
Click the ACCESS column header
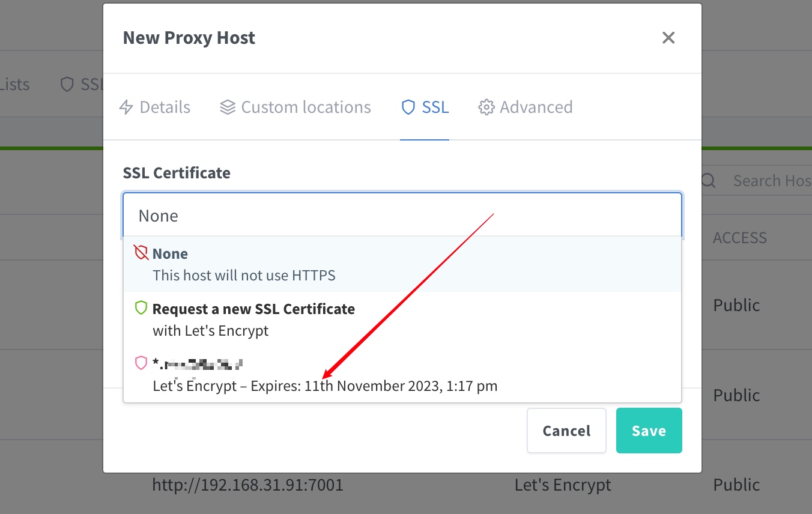[x=740, y=238]
